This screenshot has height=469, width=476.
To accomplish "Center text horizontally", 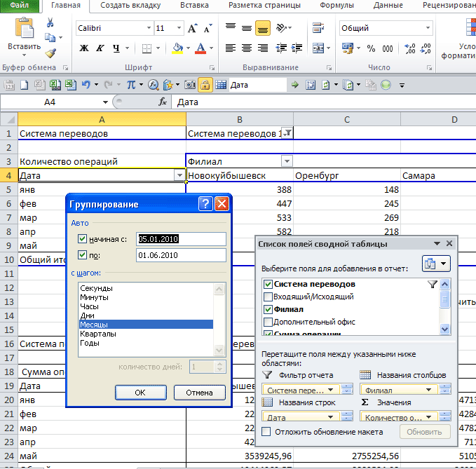I will tap(247, 48).
